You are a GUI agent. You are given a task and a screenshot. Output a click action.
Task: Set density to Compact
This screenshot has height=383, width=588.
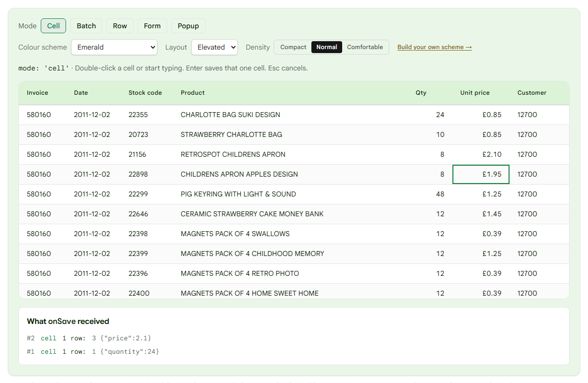(x=293, y=47)
